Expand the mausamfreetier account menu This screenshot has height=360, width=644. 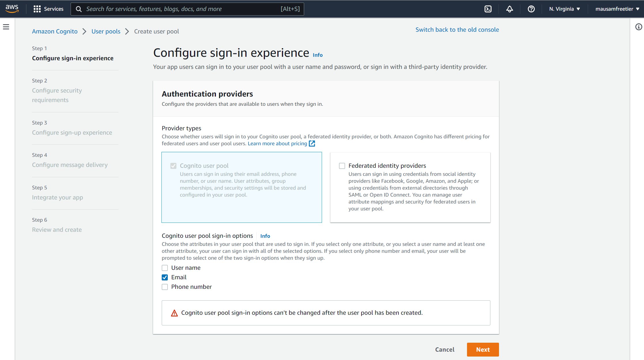tap(617, 9)
